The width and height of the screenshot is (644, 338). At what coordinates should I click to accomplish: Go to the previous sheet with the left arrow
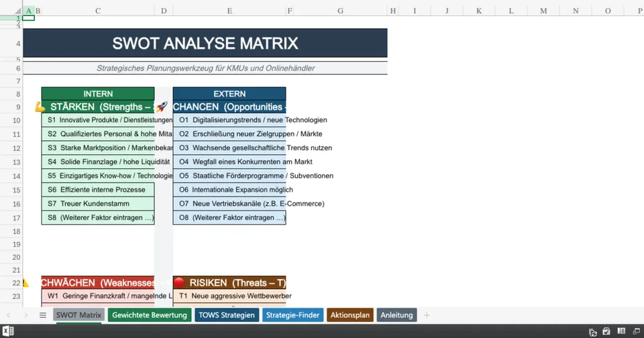tap(8, 315)
